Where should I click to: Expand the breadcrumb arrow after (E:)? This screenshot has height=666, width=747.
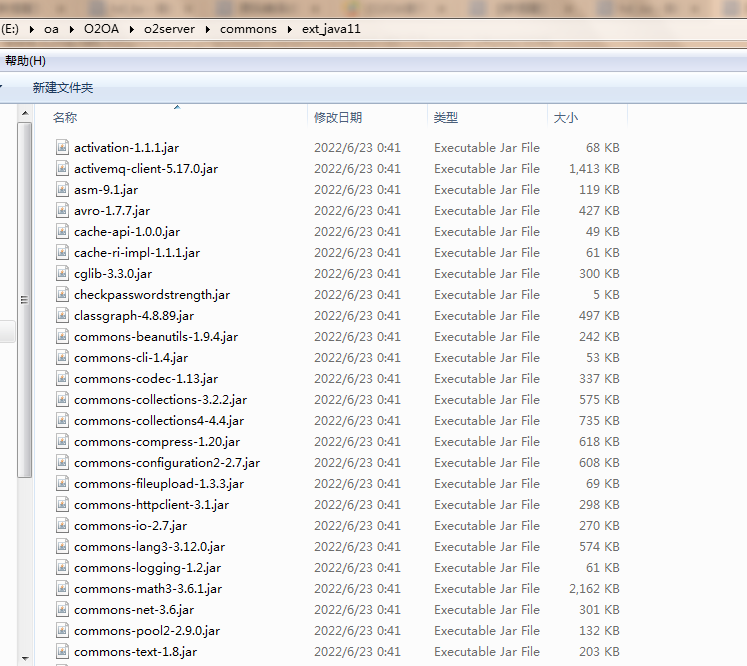click(x=32, y=30)
